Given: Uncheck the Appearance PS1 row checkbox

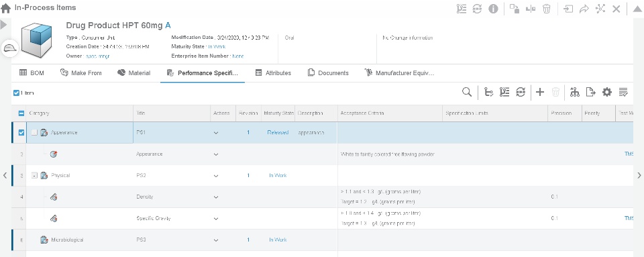Looking at the screenshot, I should point(21,133).
